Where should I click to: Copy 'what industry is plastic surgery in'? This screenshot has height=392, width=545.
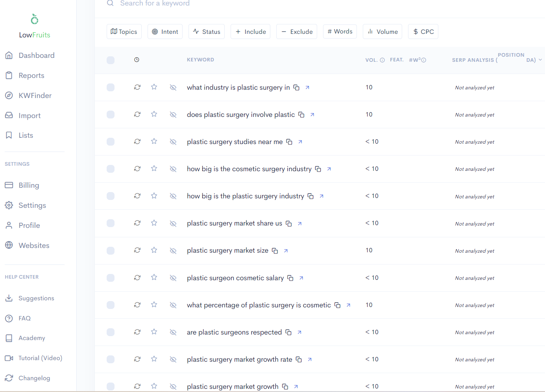[297, 87]
